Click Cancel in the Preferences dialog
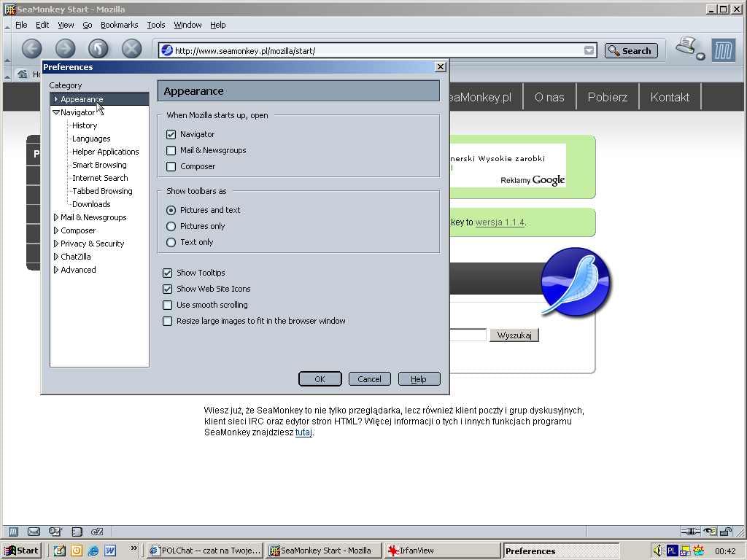The height and width of the screenshot is (560, 747). click(370, 379)
